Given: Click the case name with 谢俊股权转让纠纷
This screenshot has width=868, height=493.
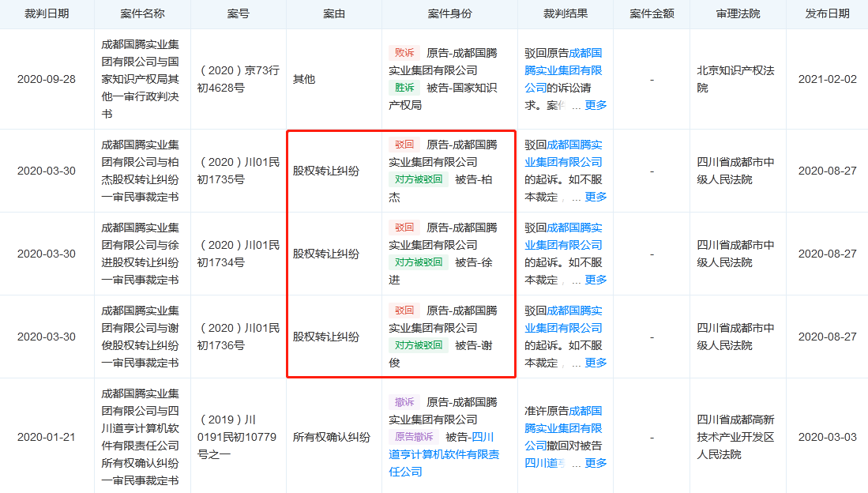Looking at the screenshot, I should (x=140, y=337).
